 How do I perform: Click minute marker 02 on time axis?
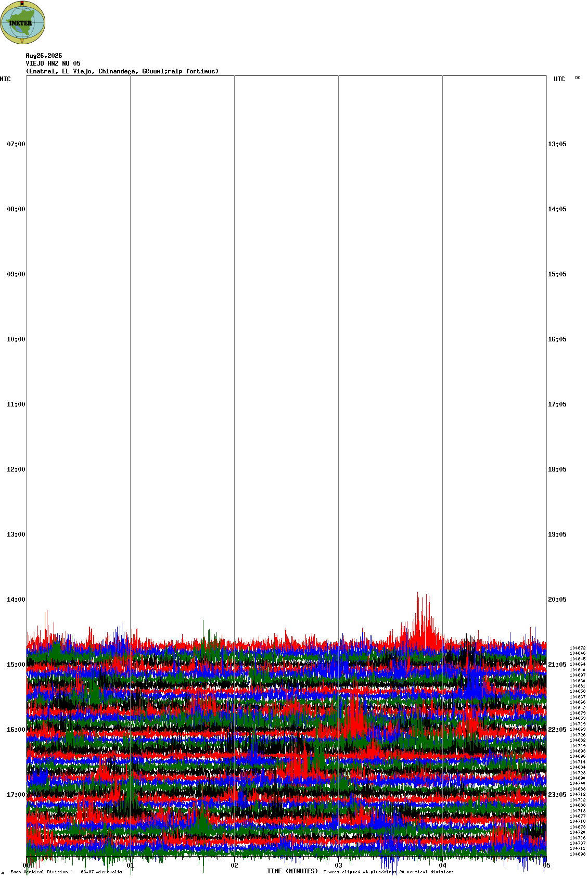pos(235,865)
